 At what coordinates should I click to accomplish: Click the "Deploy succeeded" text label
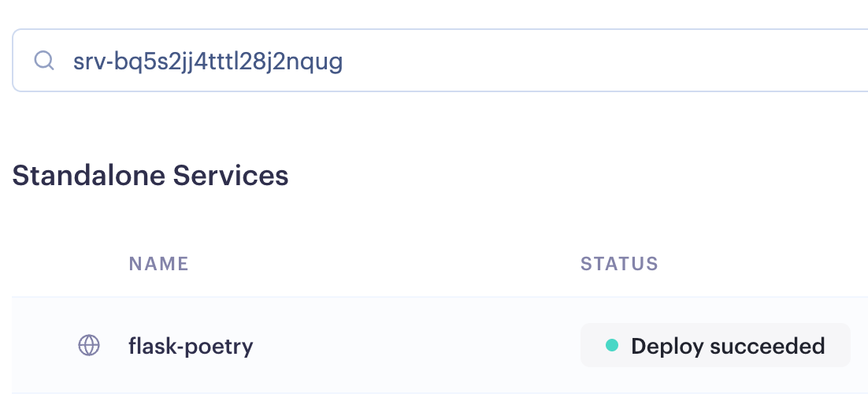point(728,345)
